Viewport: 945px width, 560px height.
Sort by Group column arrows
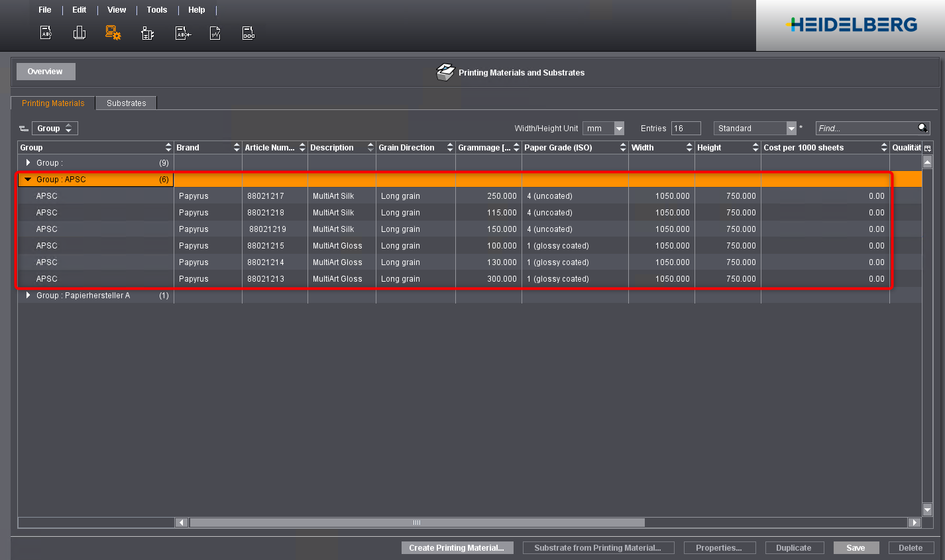[168, 147]
